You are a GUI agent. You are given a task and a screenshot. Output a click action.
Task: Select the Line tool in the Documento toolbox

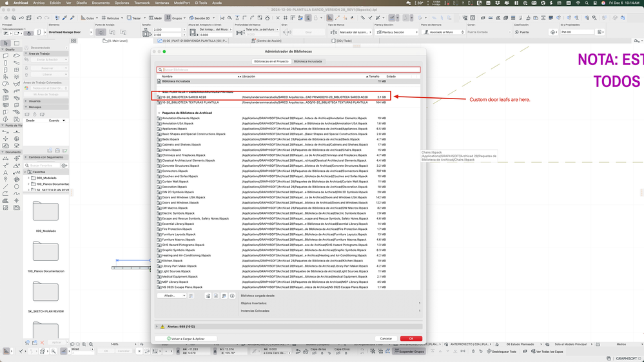tap(6, 187)
